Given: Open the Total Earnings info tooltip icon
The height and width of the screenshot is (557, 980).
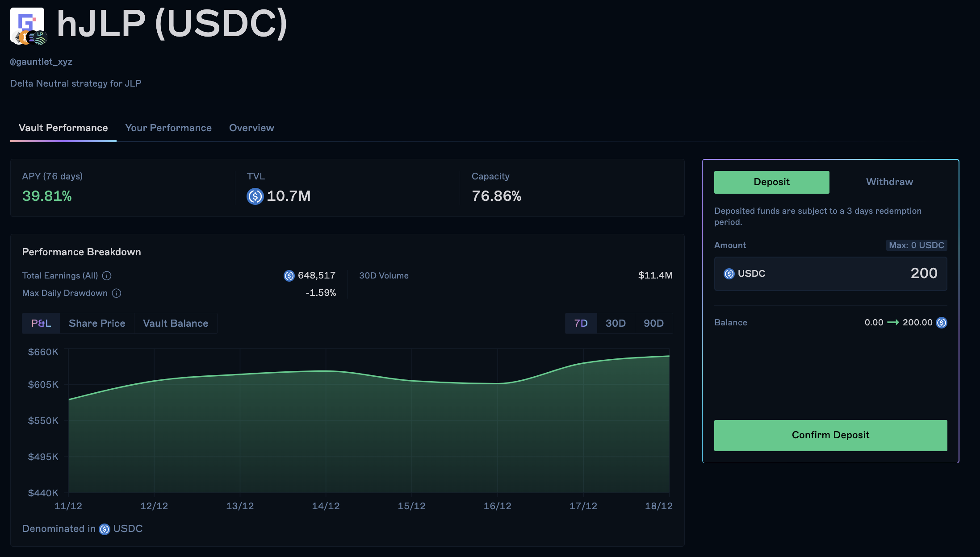Looking at the screenshot, I should [x=106, y=275].
